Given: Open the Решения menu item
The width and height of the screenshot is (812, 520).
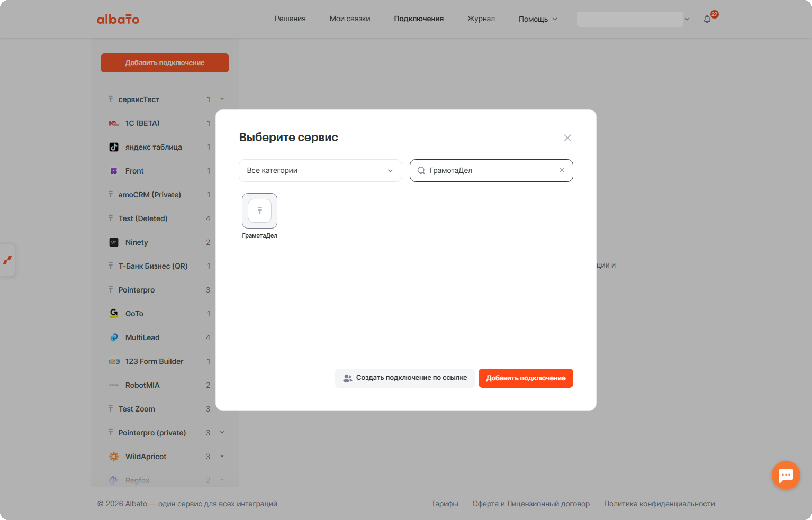Looking at the screenshot, I should (x=290, y=19).
